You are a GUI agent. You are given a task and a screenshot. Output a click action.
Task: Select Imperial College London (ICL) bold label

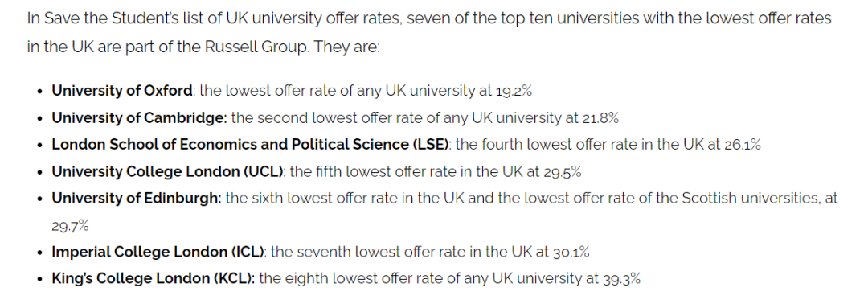pos(160,252)
